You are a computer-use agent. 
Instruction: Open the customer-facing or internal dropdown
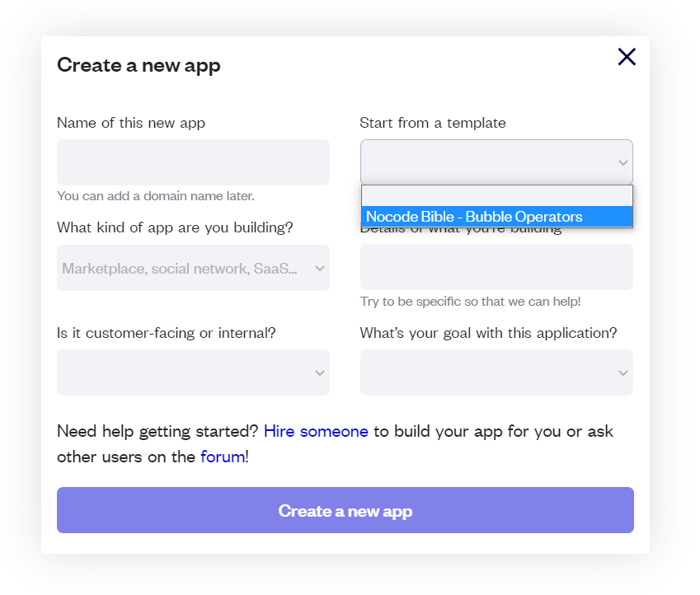tap(193, 372)
